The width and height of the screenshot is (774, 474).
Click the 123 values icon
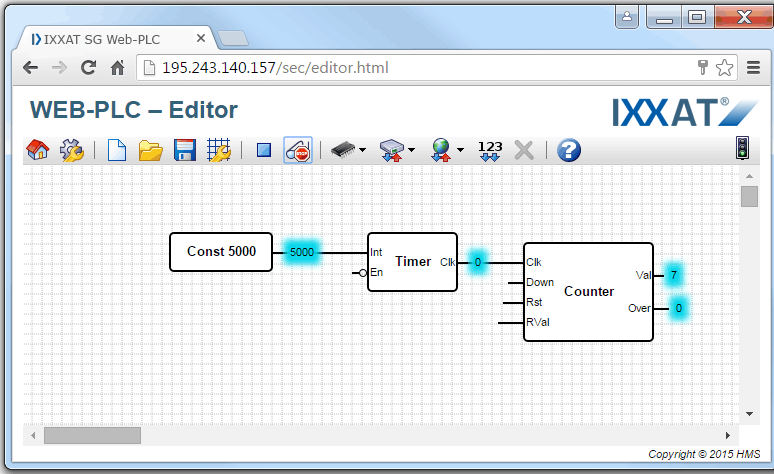pos(490,150)
